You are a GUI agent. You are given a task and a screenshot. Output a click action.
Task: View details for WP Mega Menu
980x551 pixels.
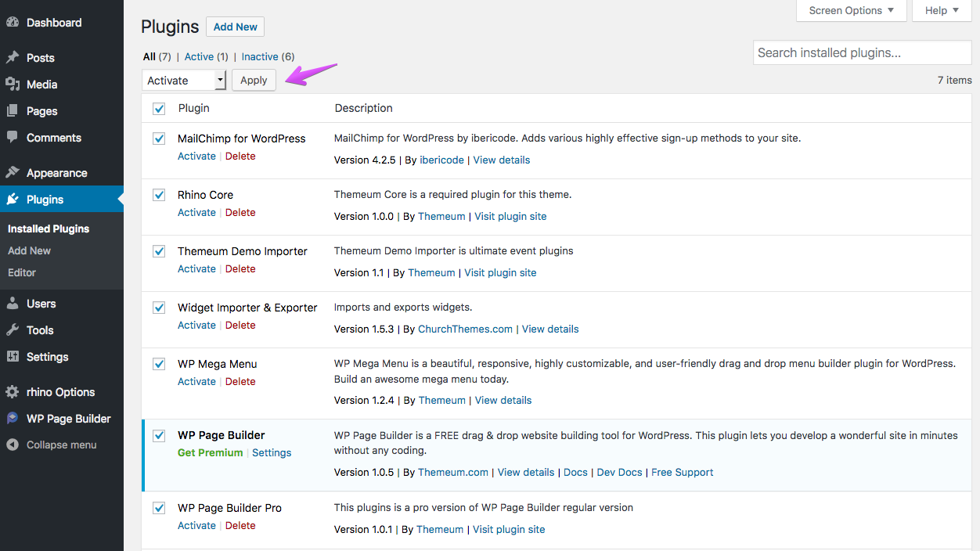[x=503, y=400]
